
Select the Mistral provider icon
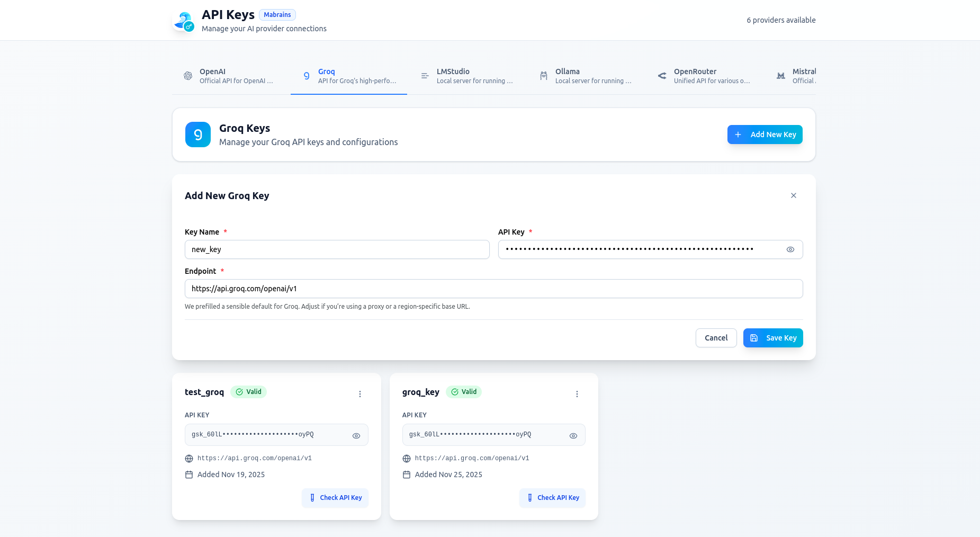pyautogui.click(x=781, y=76)
